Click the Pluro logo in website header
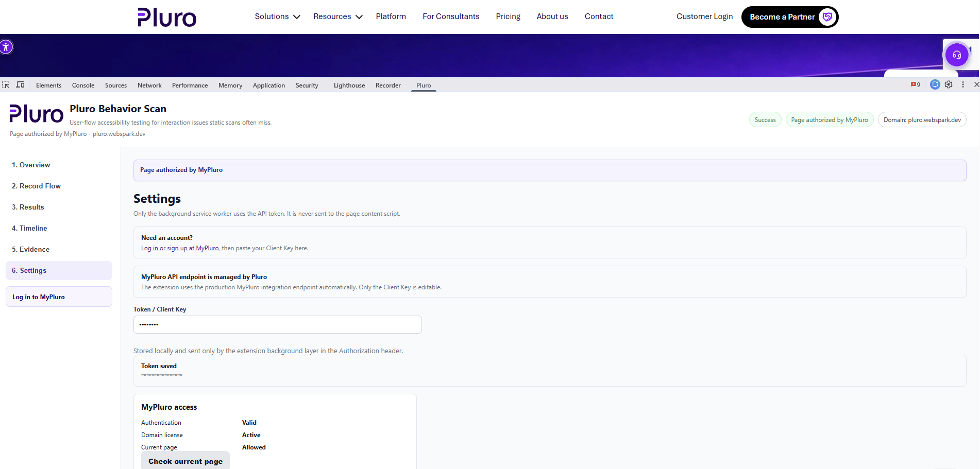Image resolution: width=980 pixels, height=469 pixels. click(167, 17)
